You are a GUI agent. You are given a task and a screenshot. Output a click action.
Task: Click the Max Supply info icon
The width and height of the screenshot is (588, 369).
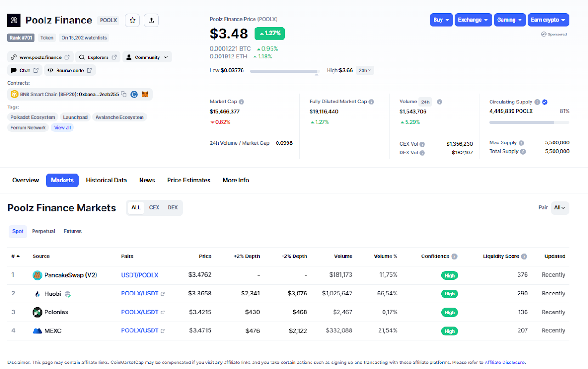click(521, 143)
